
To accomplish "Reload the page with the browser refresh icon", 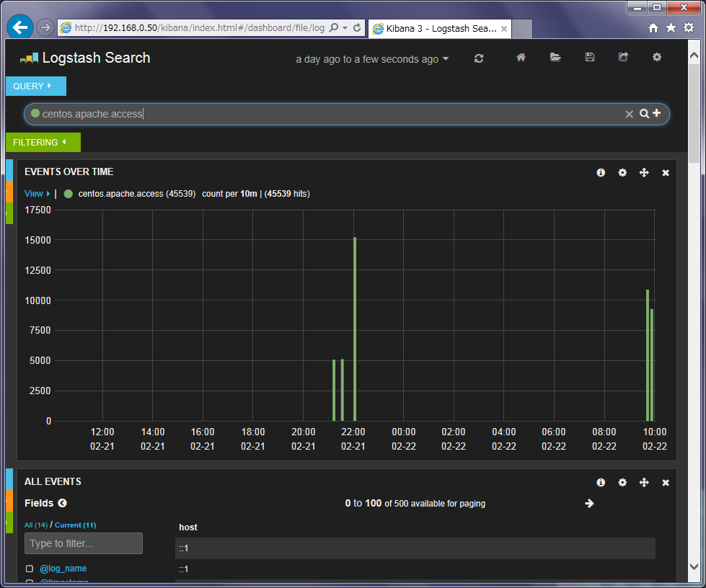I will click(x=357, y=27).
